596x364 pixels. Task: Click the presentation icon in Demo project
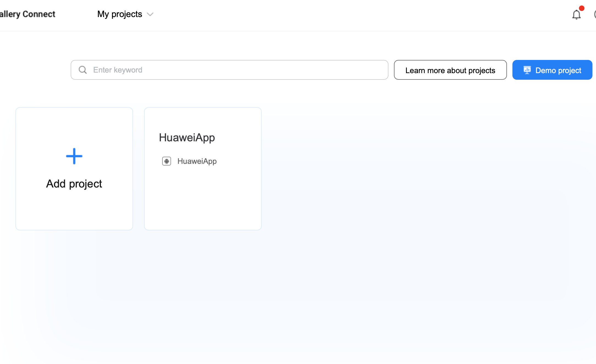coord(527,70)
